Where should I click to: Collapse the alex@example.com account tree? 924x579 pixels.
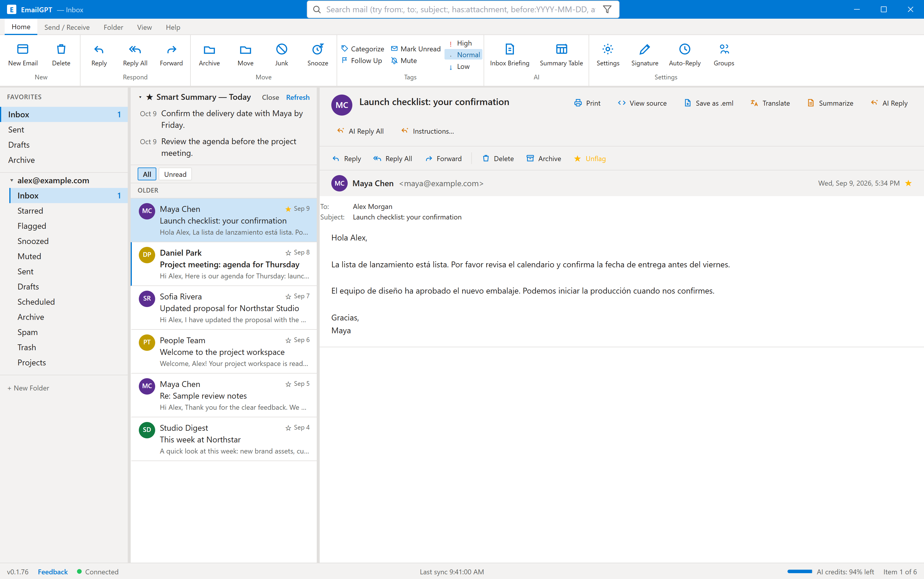[x=11, y=180]
